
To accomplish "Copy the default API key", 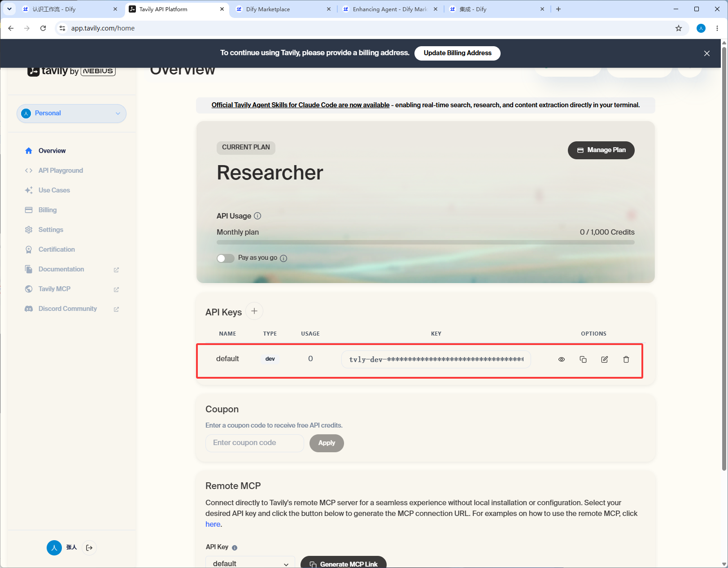I will pyautogui.click(x=583, y=359).
